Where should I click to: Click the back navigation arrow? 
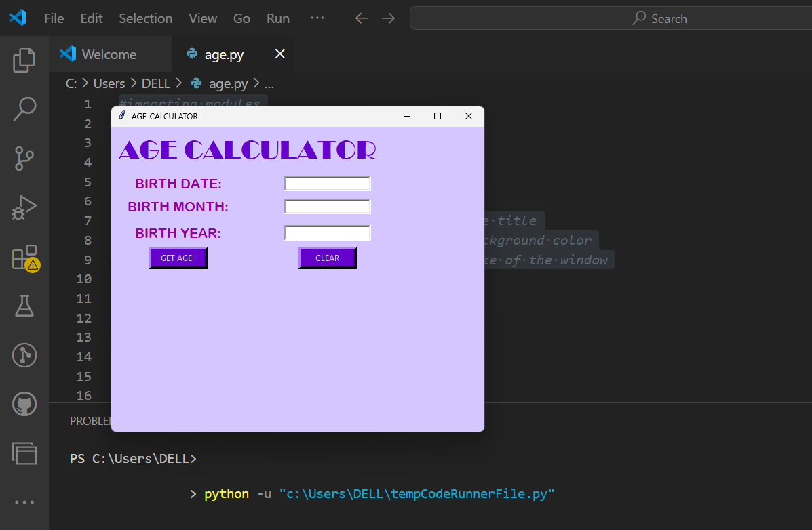click(x=362, y=18)
